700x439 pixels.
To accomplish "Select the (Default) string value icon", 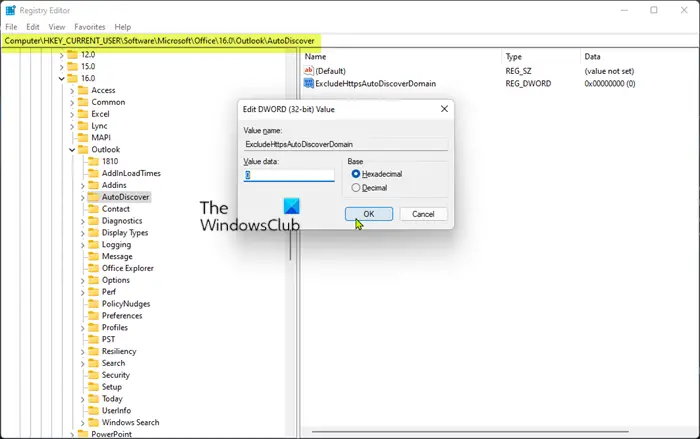I will click(x=308, y=71).
